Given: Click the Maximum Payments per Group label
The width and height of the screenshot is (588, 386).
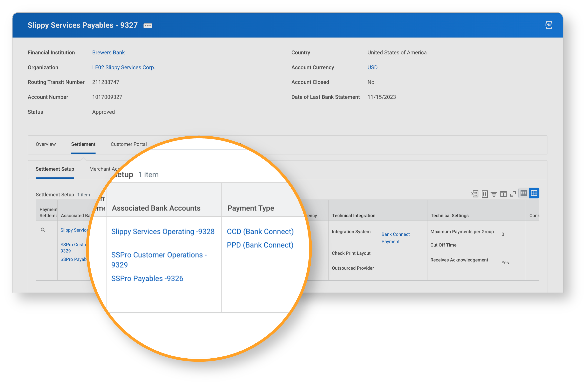Looking at the screenshot, I should 462,232.
